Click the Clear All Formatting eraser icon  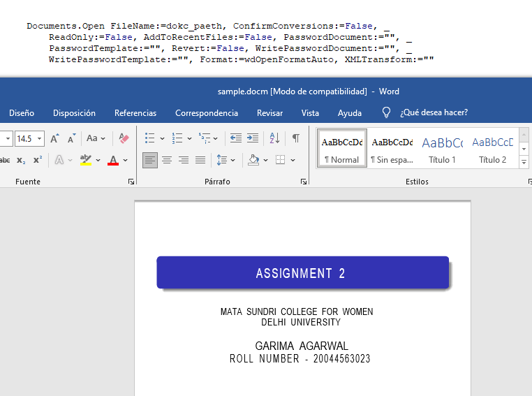(124, 138)
